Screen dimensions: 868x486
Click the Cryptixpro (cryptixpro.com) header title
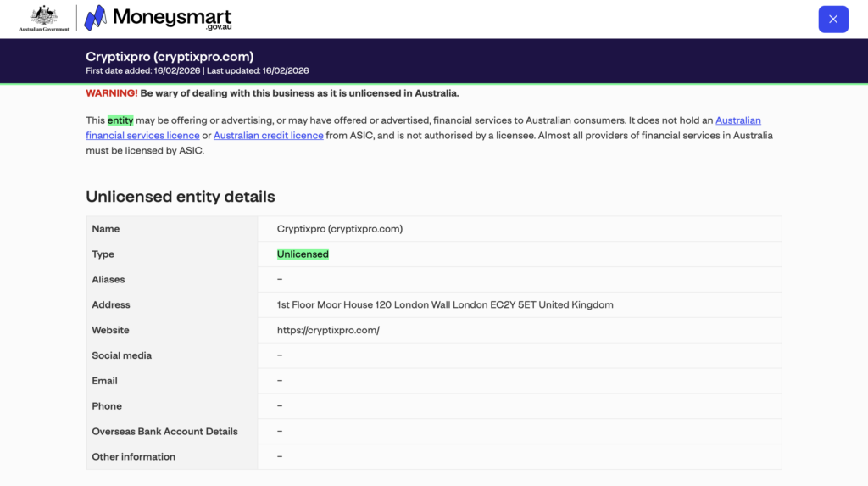170,57
